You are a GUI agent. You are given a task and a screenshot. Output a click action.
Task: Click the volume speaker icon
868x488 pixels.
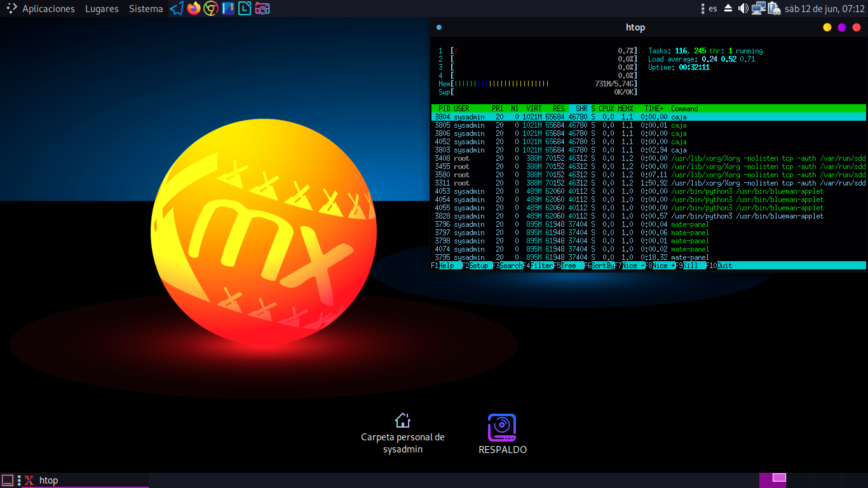pos(743,9)
